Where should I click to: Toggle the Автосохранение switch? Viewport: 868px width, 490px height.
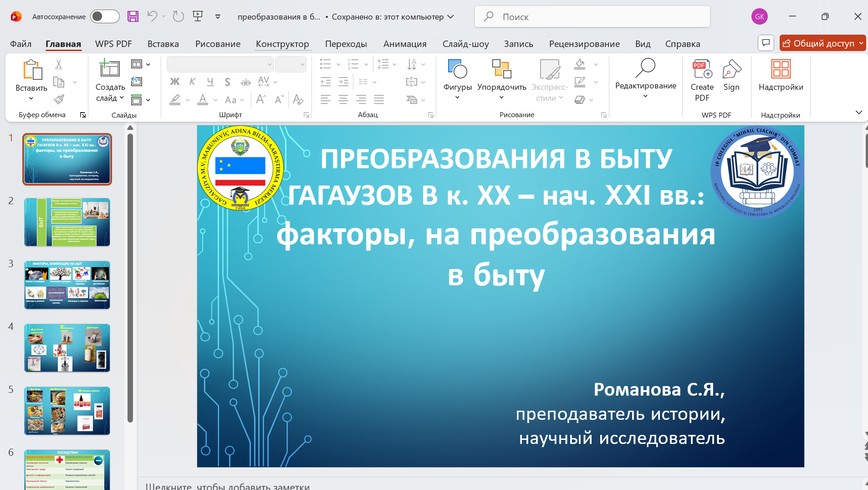[104, 17]
